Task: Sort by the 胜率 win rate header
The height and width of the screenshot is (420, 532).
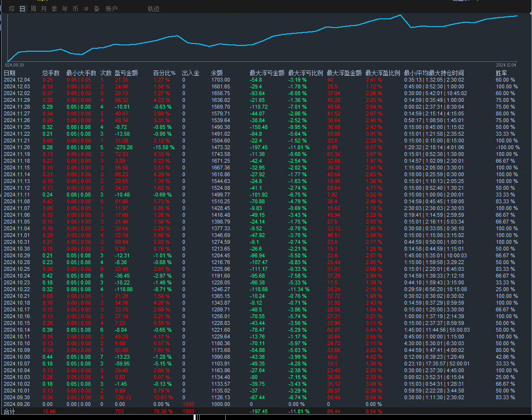Action: pyautogui.click(x=502, y=73)
